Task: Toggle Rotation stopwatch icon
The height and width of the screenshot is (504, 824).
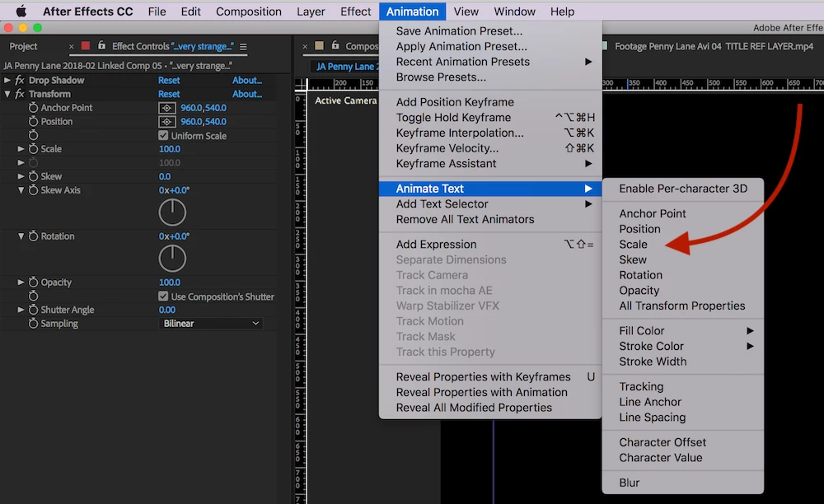Action: [x=33, y=236]
